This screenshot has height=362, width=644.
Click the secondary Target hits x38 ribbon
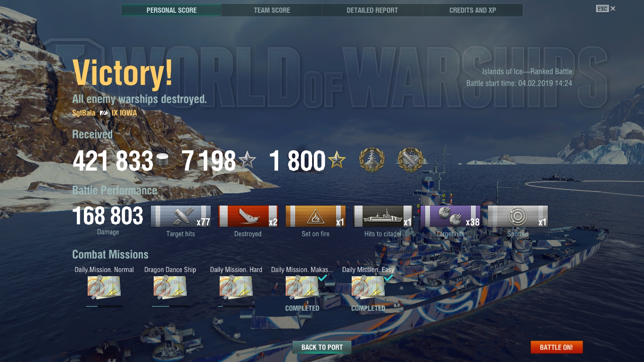click(450, 216)
